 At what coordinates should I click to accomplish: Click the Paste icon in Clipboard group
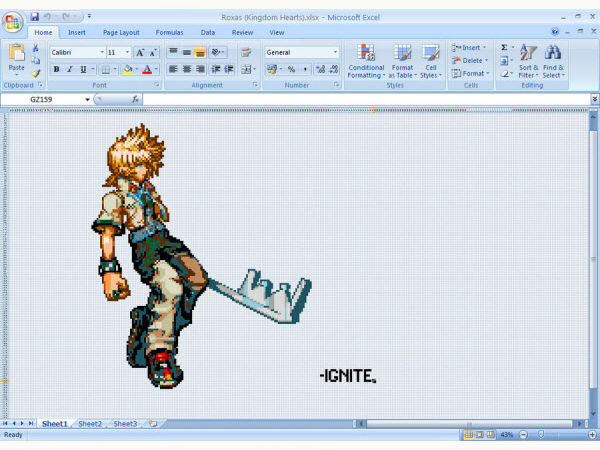pos(16,53)
